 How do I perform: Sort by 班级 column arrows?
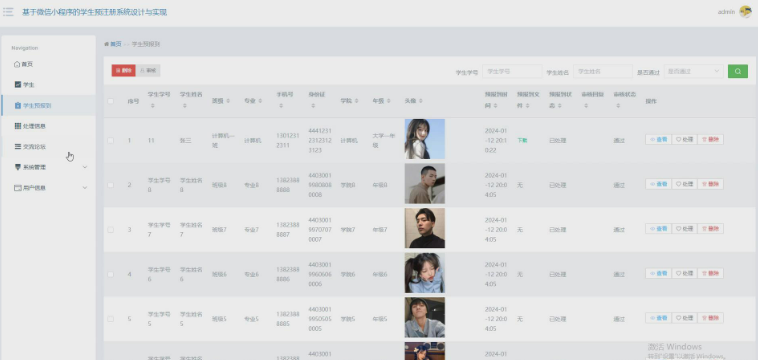[x=228, y=101]
